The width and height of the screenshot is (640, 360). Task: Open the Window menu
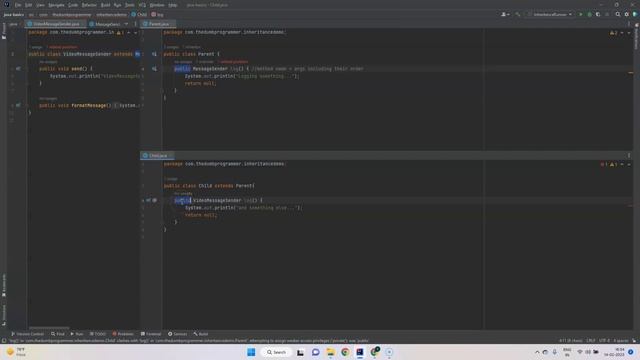pos(156,5)
